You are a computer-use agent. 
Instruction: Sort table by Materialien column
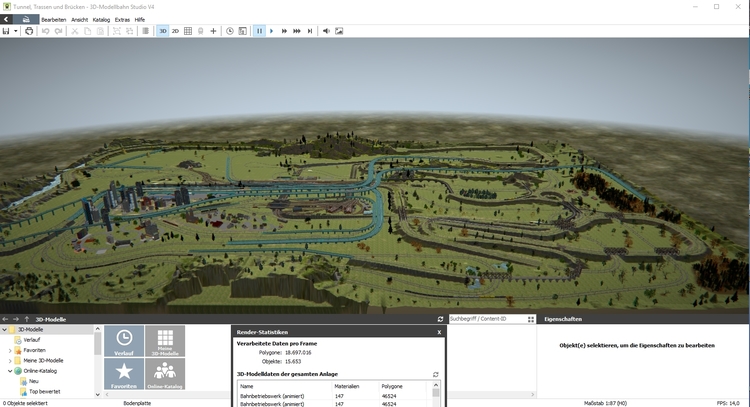coord(355,386)
